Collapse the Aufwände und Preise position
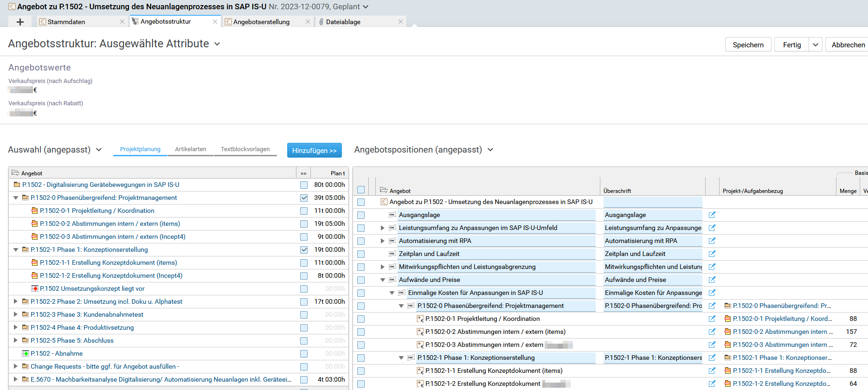Screen dimensions: 868x390 pyautogui.click(x=383, y=280)
